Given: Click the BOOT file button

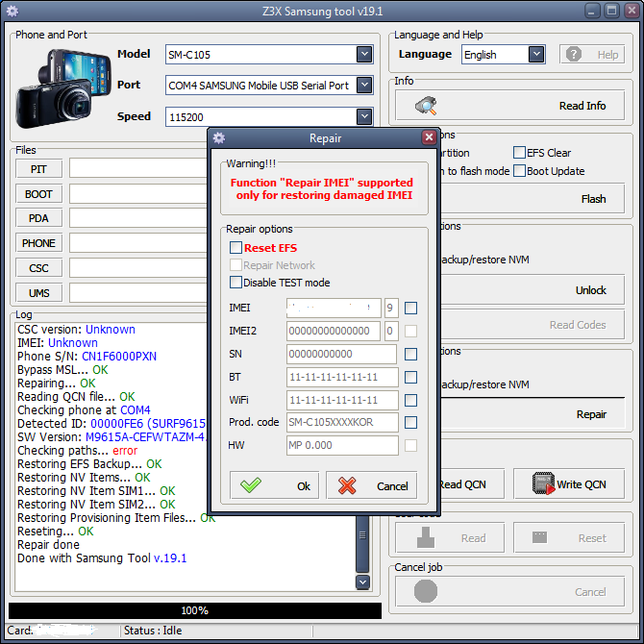Looking at the screenshot, I should pos(39,194).
